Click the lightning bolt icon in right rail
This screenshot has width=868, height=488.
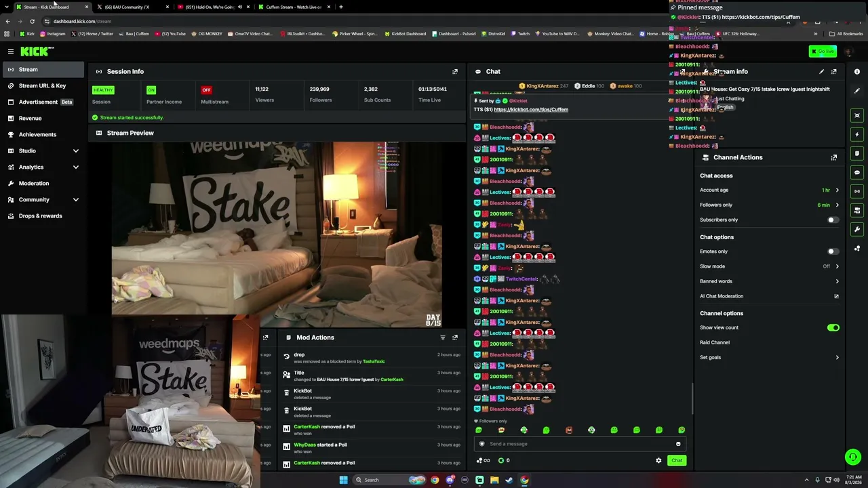coord(857,134)
